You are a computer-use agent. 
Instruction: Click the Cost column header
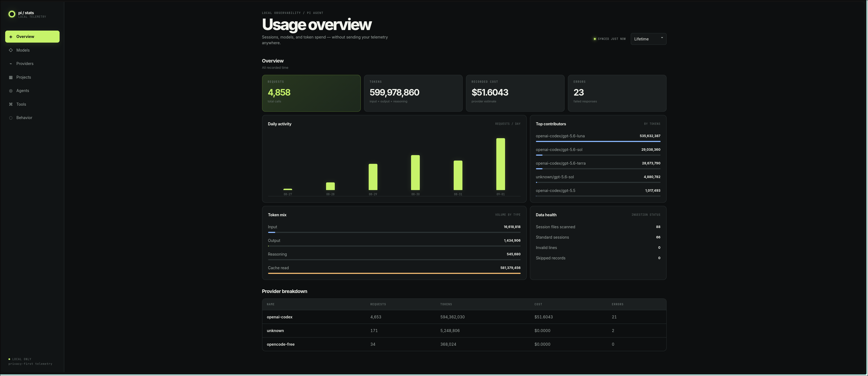click(x=538, y=304)
